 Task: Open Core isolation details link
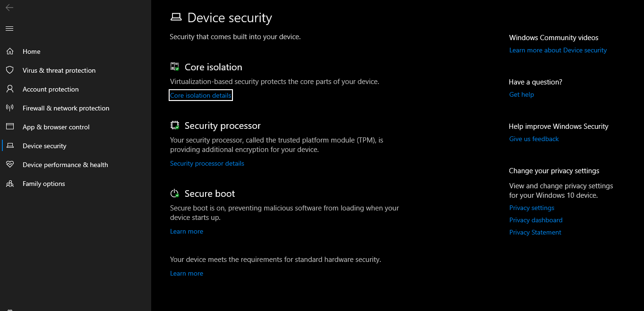coord(201,95)
